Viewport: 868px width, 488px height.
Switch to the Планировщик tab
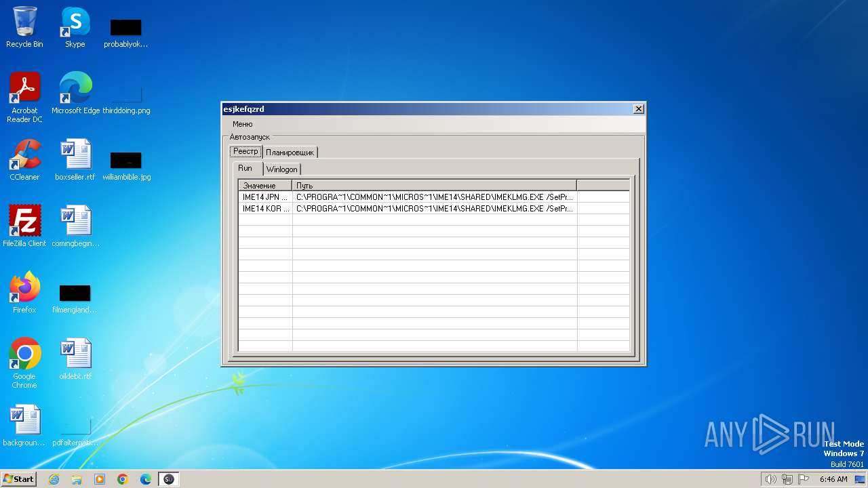coord(290,152)
